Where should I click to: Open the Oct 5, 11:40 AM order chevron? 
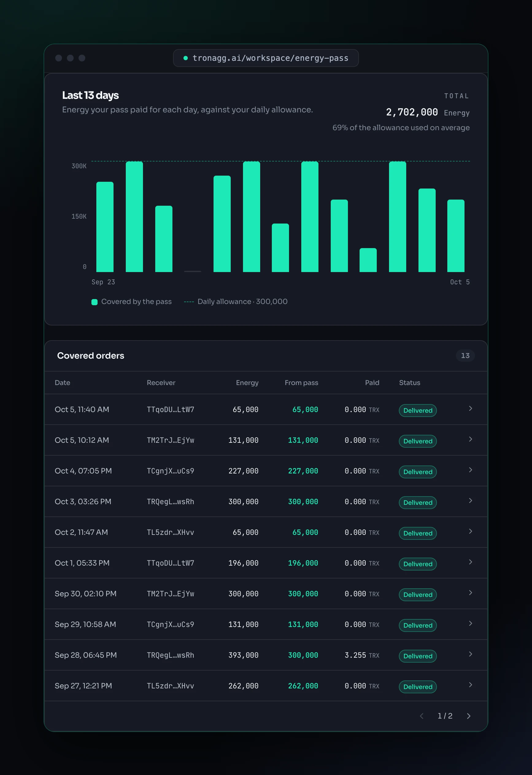point(470,408)
